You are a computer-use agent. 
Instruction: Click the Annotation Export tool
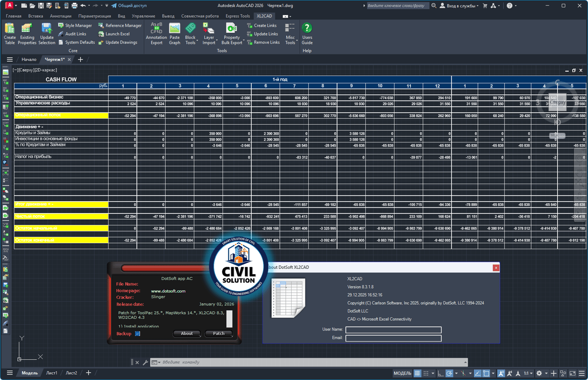156,34
